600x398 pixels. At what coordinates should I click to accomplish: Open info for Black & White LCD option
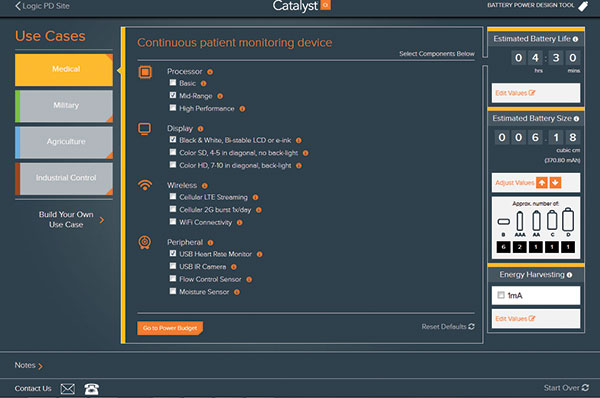tap(298, 140)
